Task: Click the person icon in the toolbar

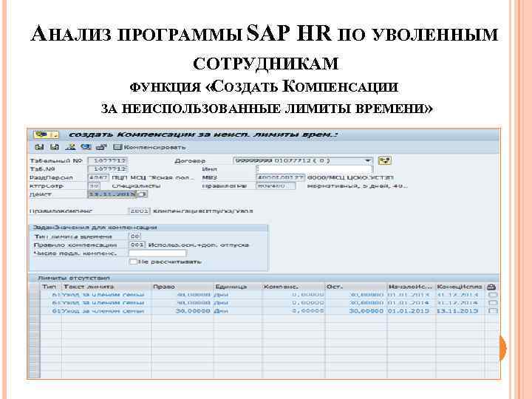Action: pyautogui.click(x=70, y=147)
